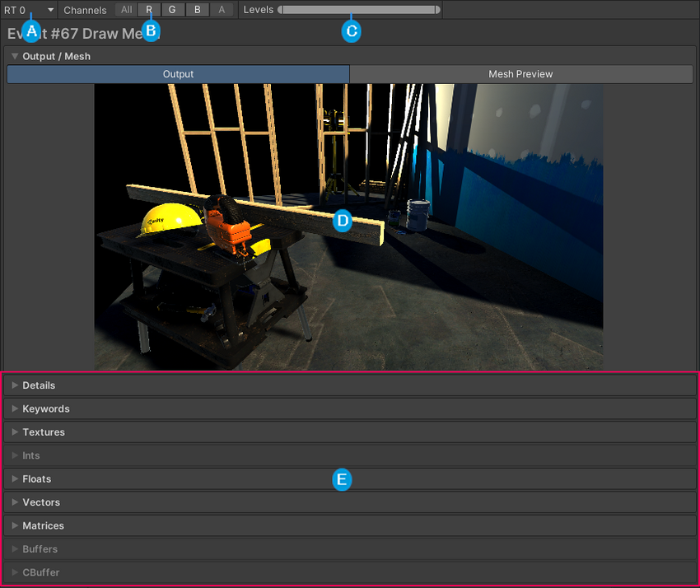
Task: Expand the Keywords section
Action: [45, 408]
